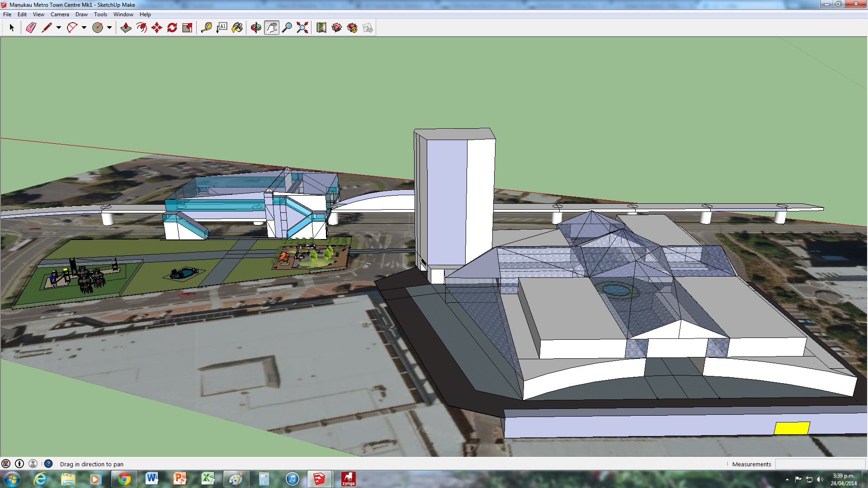Click the Zoom Extents icon
The height and width of the screenshot is (488, 868).
[x=302, y=28]
